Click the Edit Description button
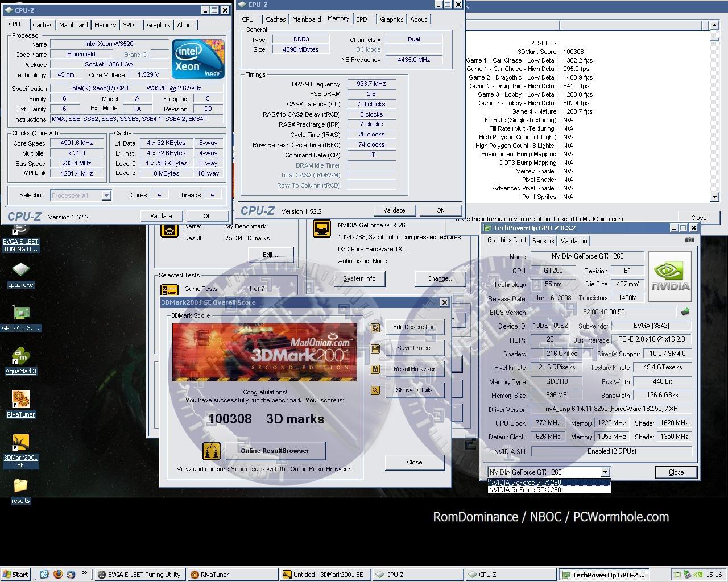The height and width of the screenshot is (582, 728). coord(414,327)
